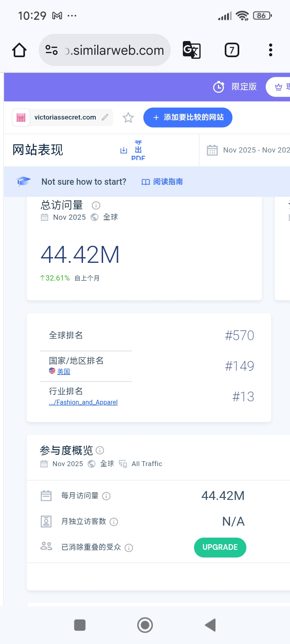This screenshot has height=644, width=290.
Task: Open the calendar icon date picker
Action: click(212, 150)
